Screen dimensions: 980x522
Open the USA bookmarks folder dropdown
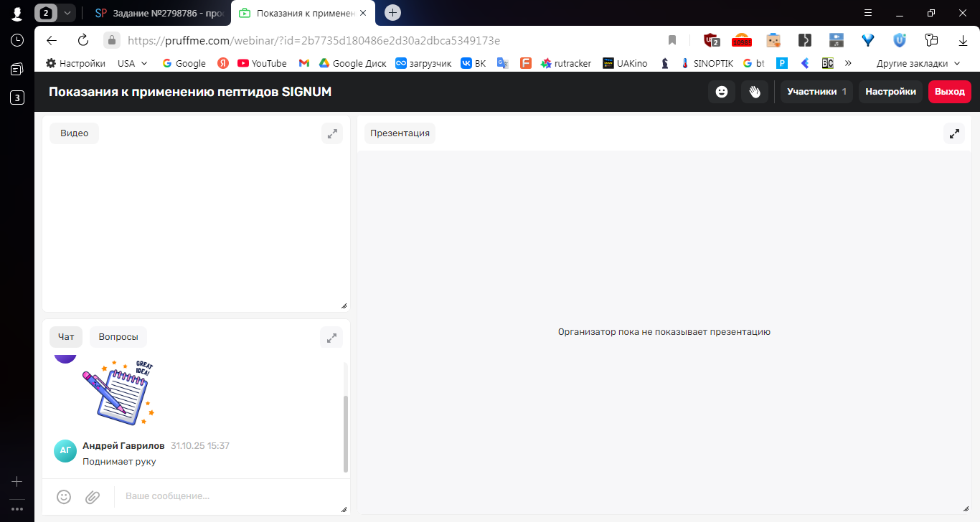[x=133, y=63]
